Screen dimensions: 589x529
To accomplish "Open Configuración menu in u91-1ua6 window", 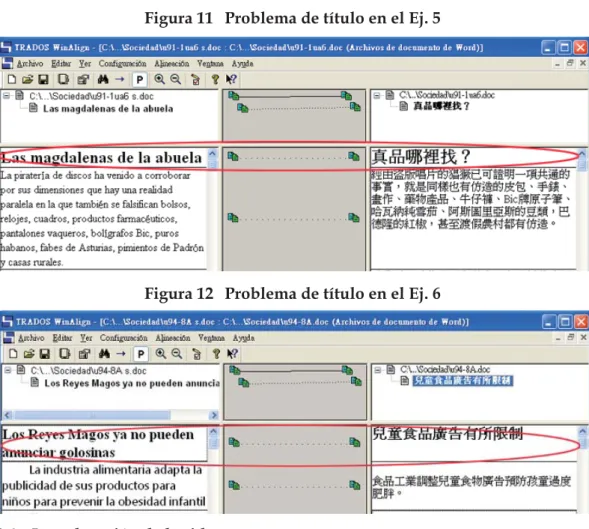I will tap(122, 63).
